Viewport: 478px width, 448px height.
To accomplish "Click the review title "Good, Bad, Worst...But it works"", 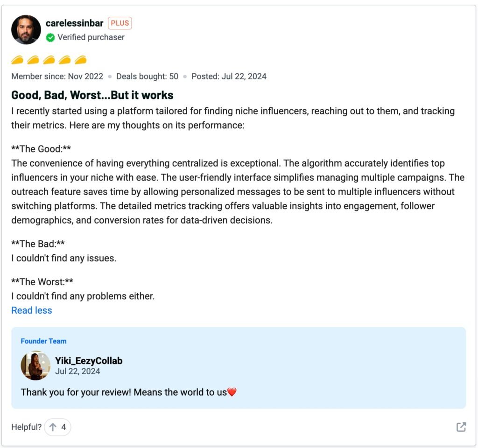I will (x=92, y=95).
